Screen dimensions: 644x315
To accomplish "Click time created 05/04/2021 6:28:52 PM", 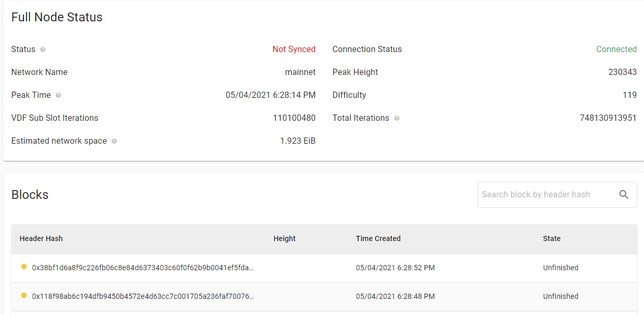I will (x=395, y=268).
